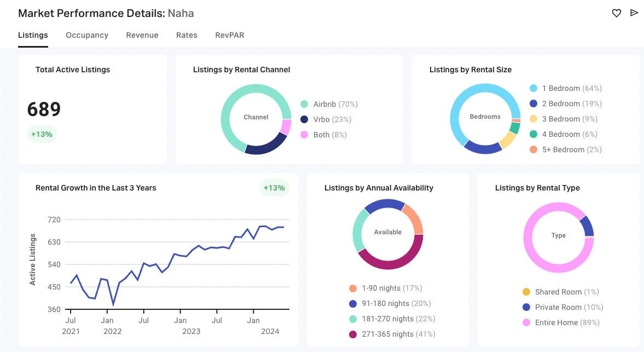
Task: Switch to the Occupancy tab
Action: [x=87, y=36]
